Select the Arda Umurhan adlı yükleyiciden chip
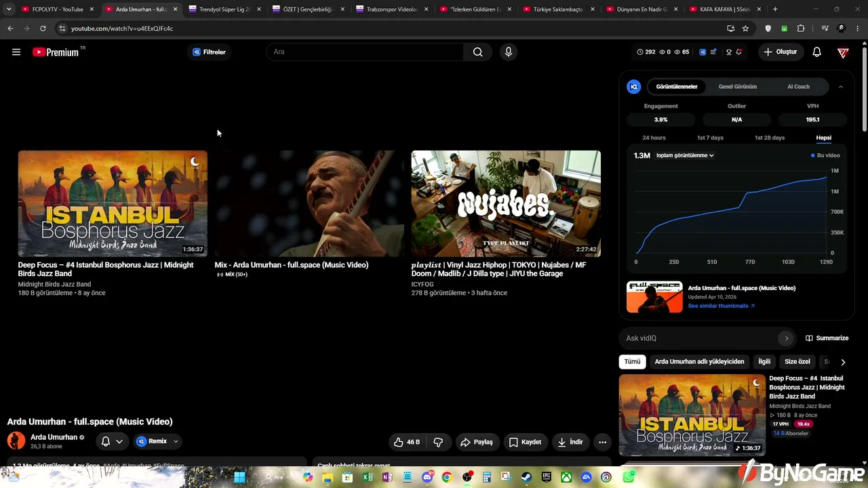This screenshot has height=488, width=868. (x=699, y=362)
